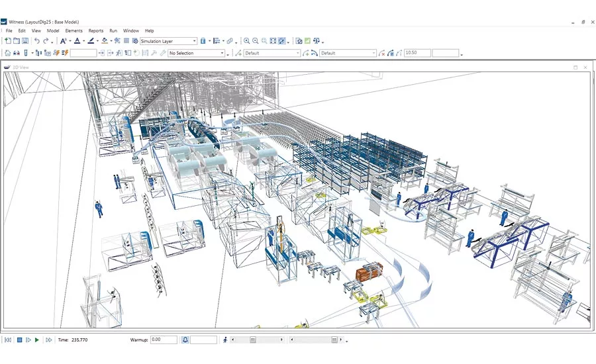Maximize the 3D View panel
Screen dimensions: 596x364
[575, 68]
